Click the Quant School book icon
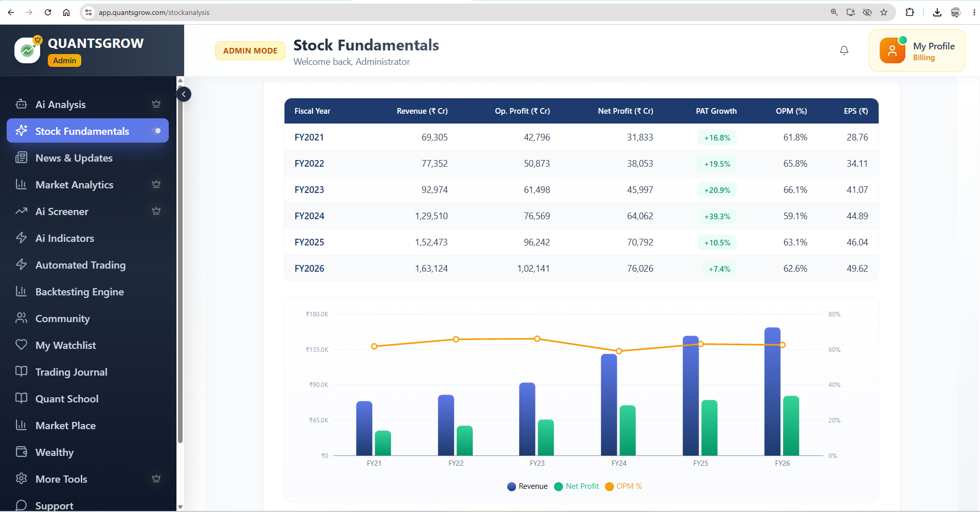The image size is (980, 512). click(21, 398)
